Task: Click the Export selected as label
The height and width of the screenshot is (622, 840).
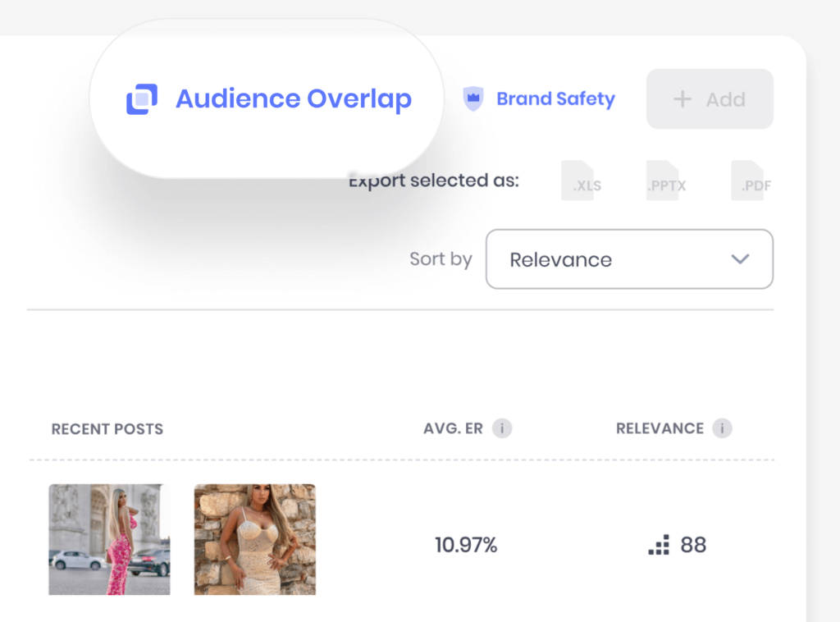Action: 434,181
